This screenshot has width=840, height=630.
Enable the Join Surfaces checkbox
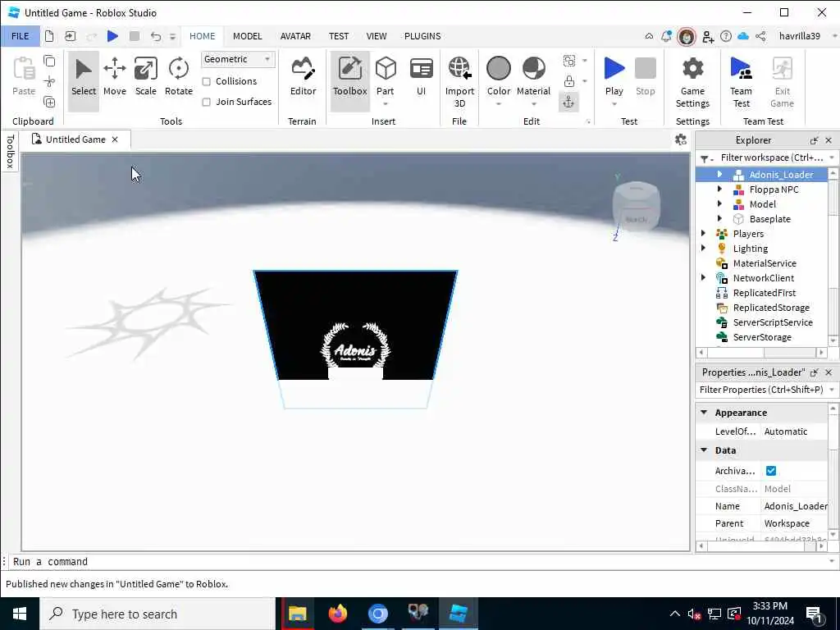pyautogui.click(x=206, y=102)
